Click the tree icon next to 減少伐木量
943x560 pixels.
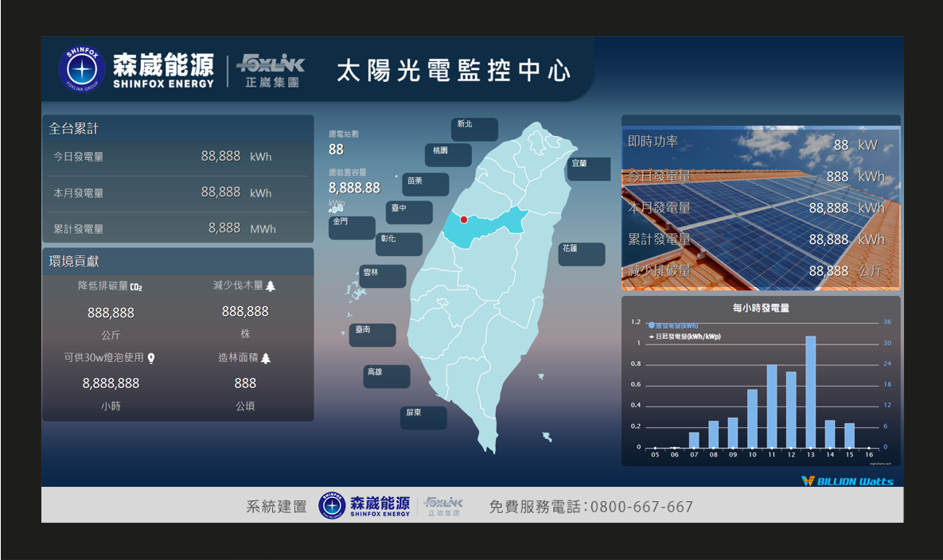tap(271, 286)
